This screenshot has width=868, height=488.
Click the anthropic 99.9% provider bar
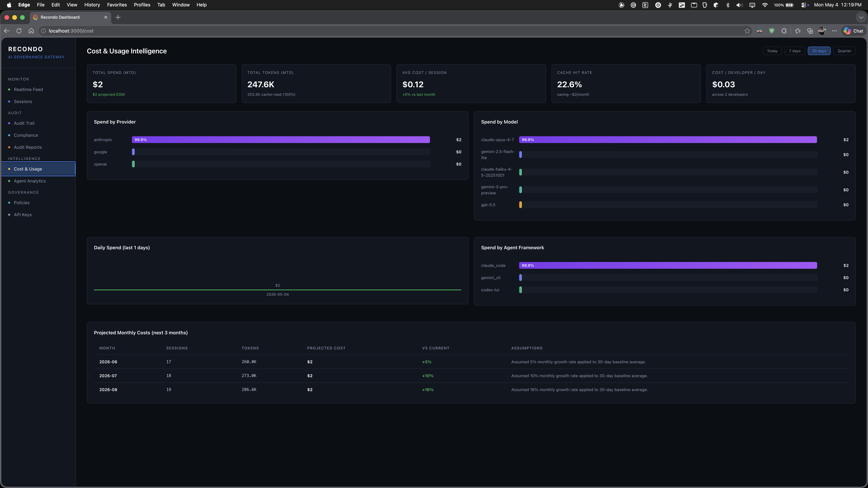(x=281, y=140)
